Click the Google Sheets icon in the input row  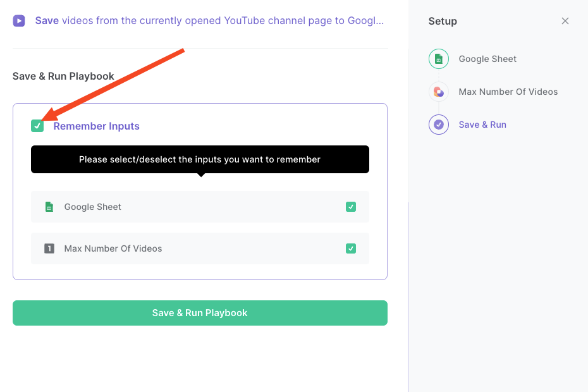tap(49, 207)
